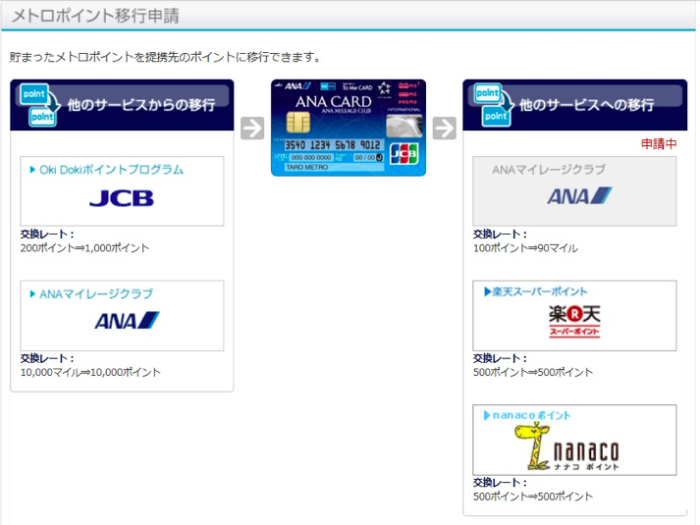700x525 pixels.
Task: Click the メトロポイント移行申請 page heading
Action: [x=96, y=15]
